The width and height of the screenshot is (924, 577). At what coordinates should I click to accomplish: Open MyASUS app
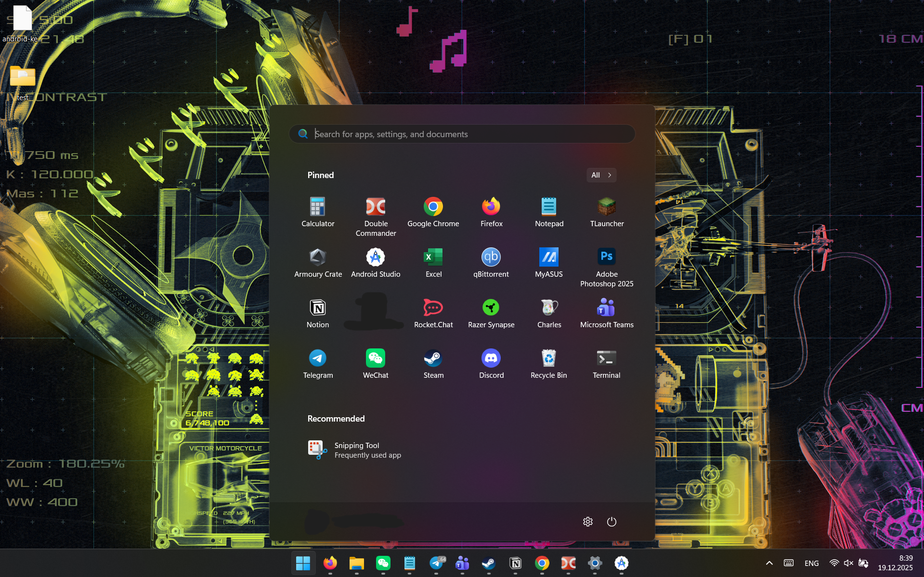(549, 263)
